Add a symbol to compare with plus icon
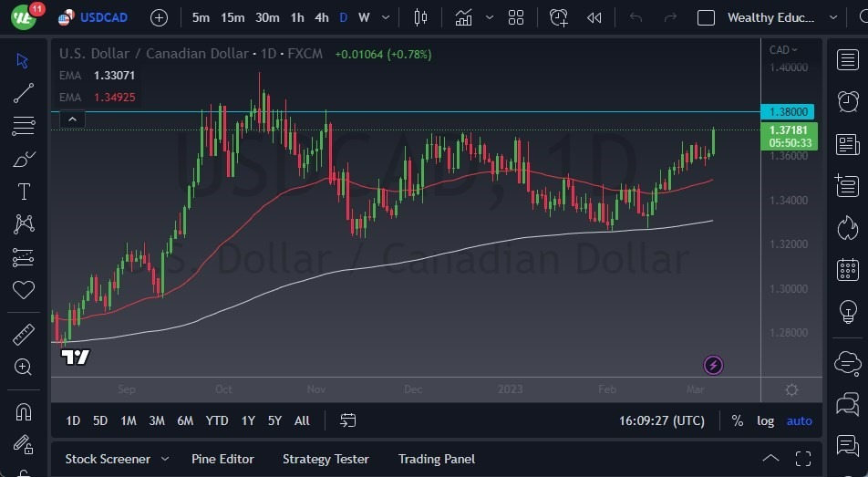This screenshot has width=868, height=477. point(159,17)
